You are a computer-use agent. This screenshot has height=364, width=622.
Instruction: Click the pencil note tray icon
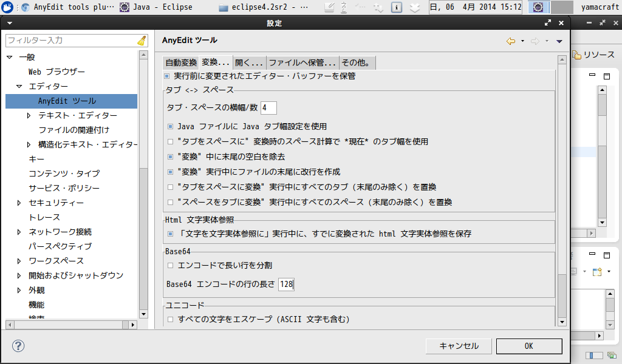tap(329, 7)
